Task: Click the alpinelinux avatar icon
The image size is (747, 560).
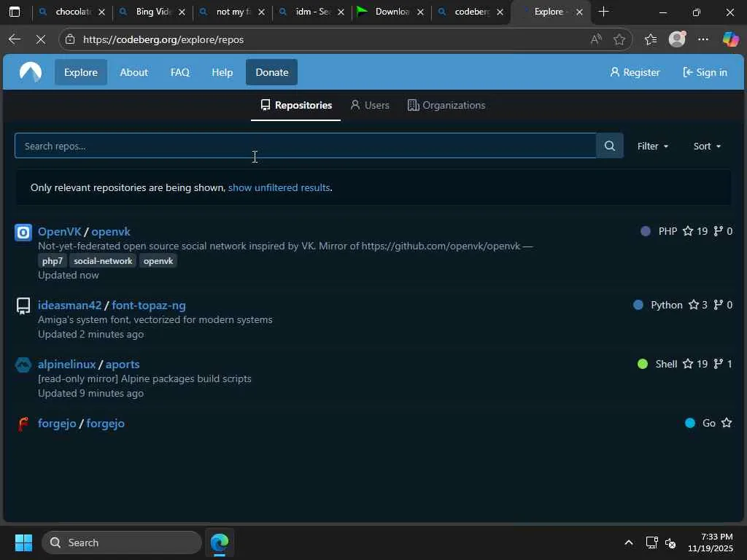Action: (23, 365)
